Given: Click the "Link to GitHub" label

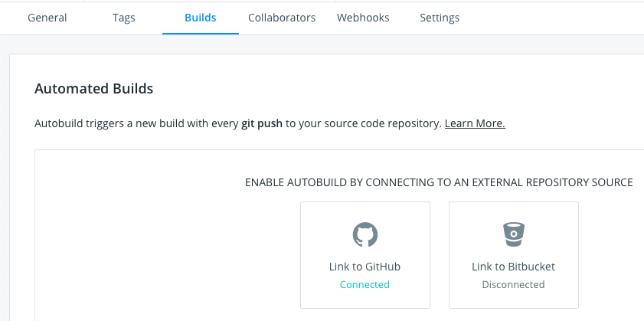Looking at the screenshot, I should click(364, 267).
